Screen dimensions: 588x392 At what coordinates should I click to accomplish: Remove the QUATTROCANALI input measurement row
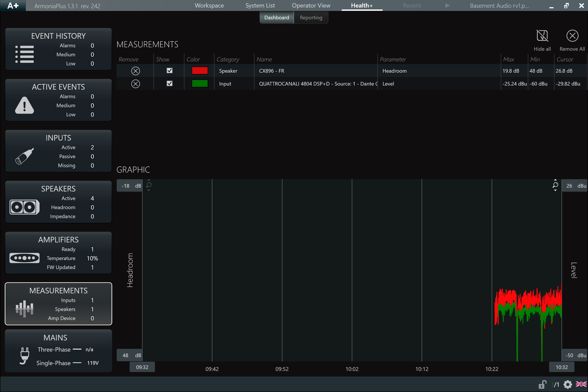click(135, 84)
